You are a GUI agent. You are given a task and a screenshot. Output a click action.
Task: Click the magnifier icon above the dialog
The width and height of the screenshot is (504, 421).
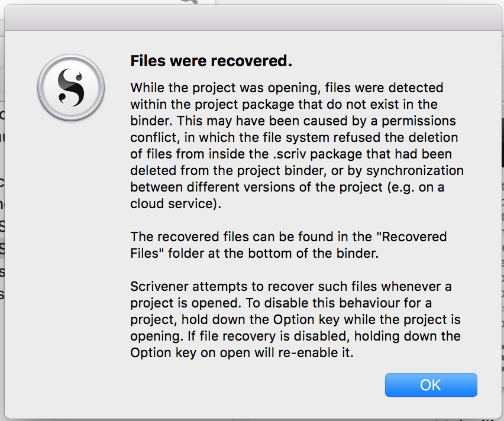coord(190,2)
